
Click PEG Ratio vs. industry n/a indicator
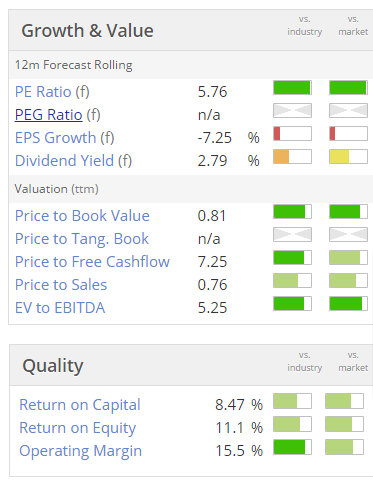coord(292,111)
